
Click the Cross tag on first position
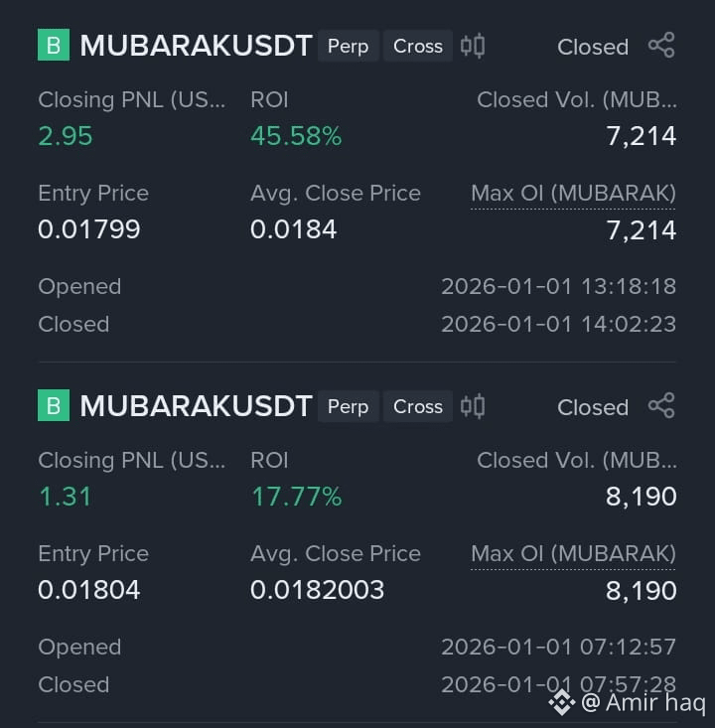pyautogui.click(x=418, y=46)
